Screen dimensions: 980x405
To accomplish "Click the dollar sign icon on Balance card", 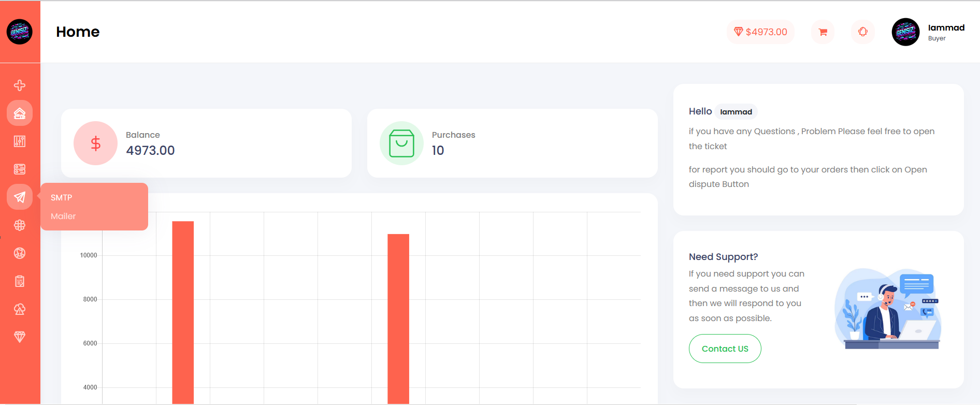I will point(96,143).
